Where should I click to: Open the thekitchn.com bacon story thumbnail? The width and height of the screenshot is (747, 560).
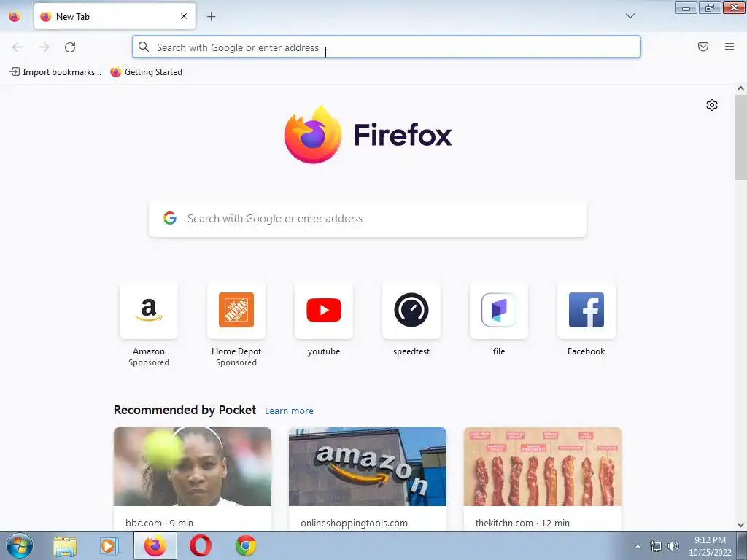543,467
